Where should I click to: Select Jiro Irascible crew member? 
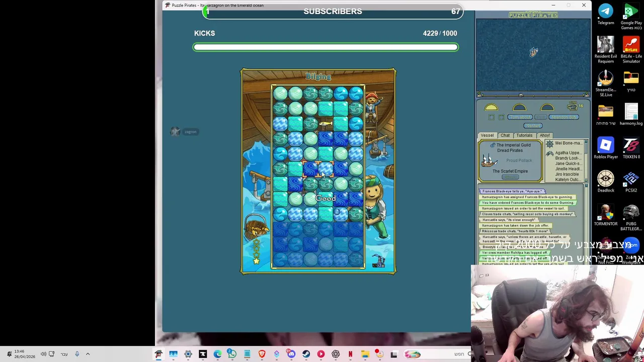tap(567, 174)
